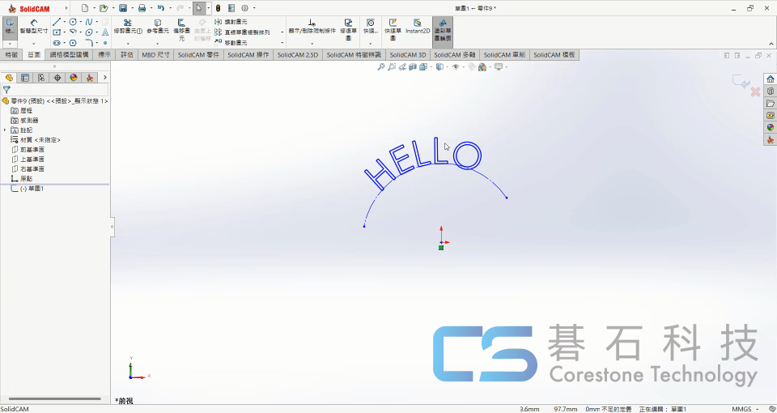Open the Appearances color ball in the right task pane

[x=770, y=128]
